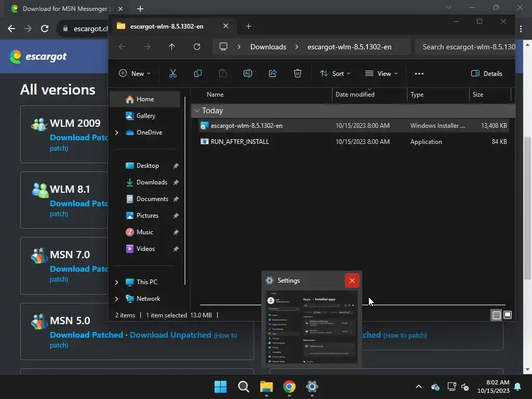Viewport: 532px width, 399px height.
Task: Click the Cut scissors icon in Explorer toolbar
Action: [172, 73]
